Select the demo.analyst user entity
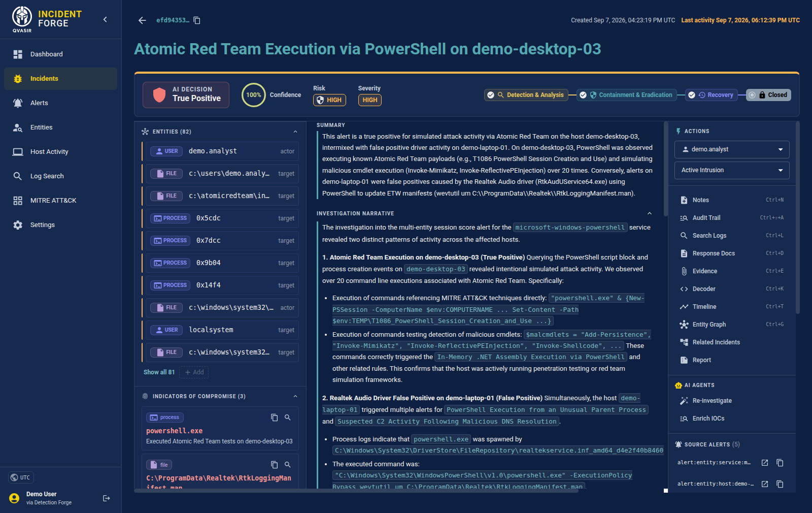Viewport: 812px width, 513px height. point(222,151)
